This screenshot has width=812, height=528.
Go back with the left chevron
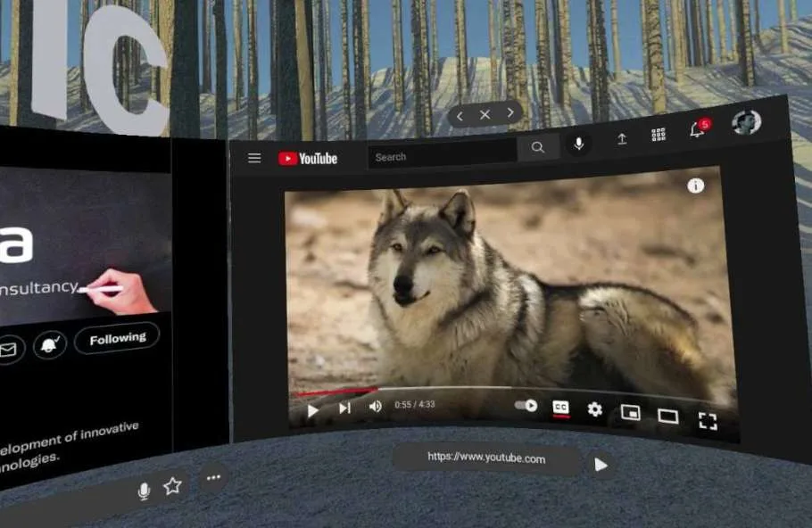(x=460, y=116)
